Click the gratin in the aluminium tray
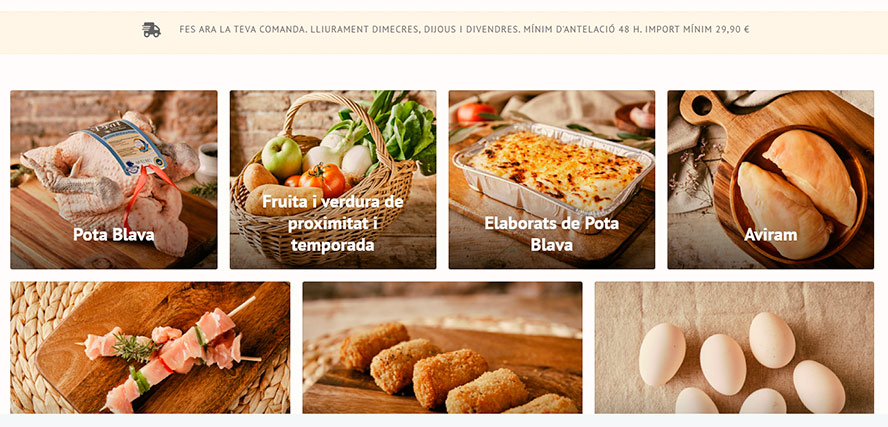This screenshot has width=888, height=427. coord(552,170)
